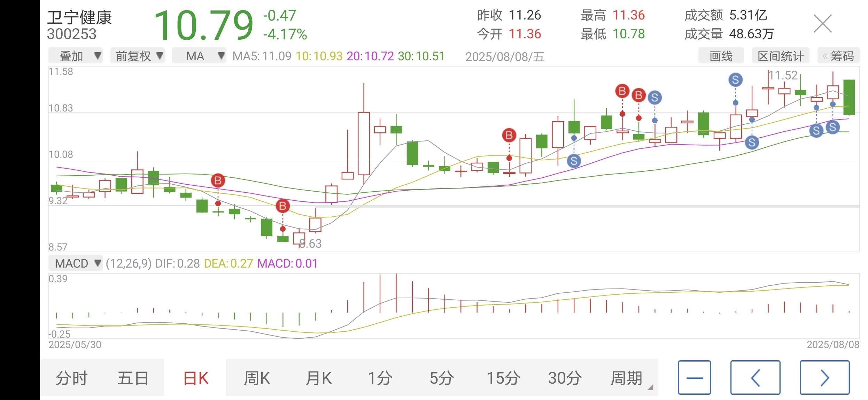This screenshot has width=868, height=400.
Task: Click the MACD: 0.01 reading
Action: tap(287, 263)
